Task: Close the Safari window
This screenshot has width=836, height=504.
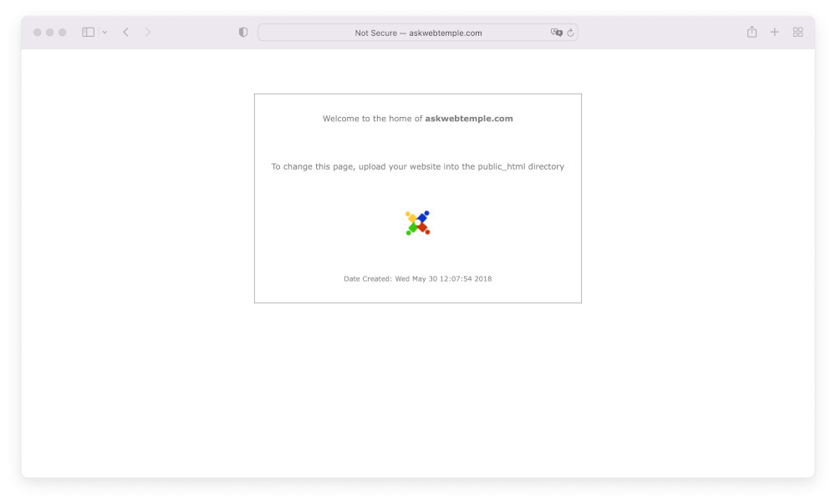Action: coord(38,33)
